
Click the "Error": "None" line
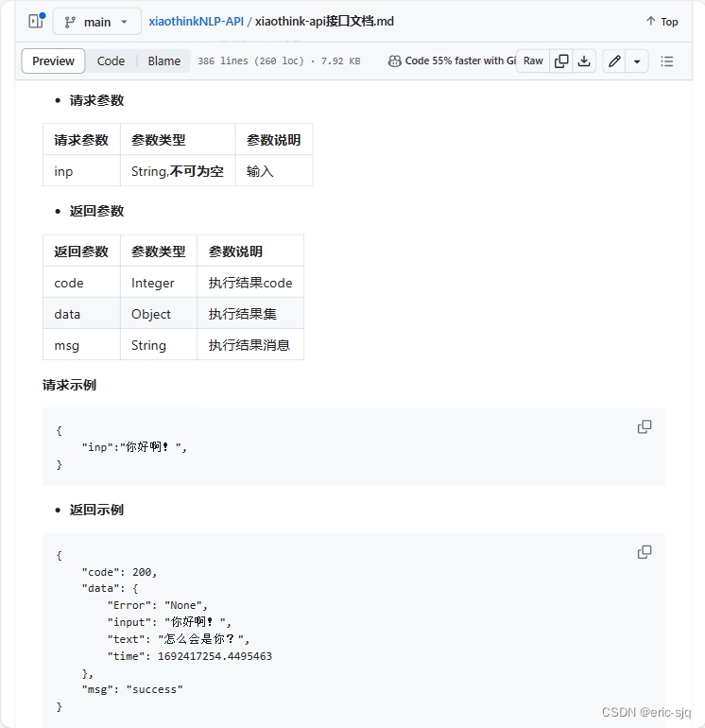[x=157, y=605]
